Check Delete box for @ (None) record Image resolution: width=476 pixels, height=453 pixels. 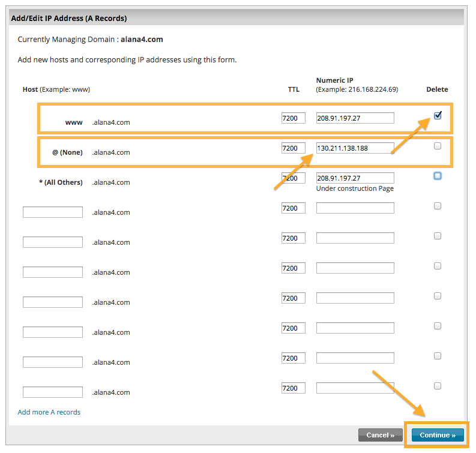click(x=438, y=146)
